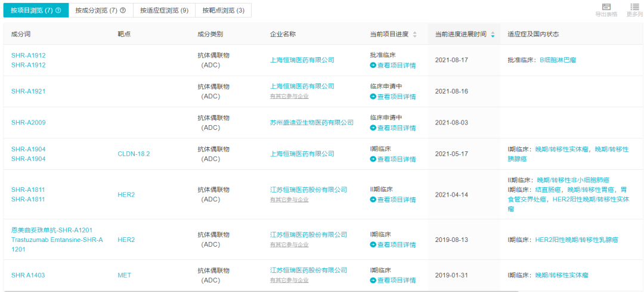Image resolution: width=644 pixels, height=292 pixels.
Task: Click date 2021-08-17 cell
Action: point(451,60)
